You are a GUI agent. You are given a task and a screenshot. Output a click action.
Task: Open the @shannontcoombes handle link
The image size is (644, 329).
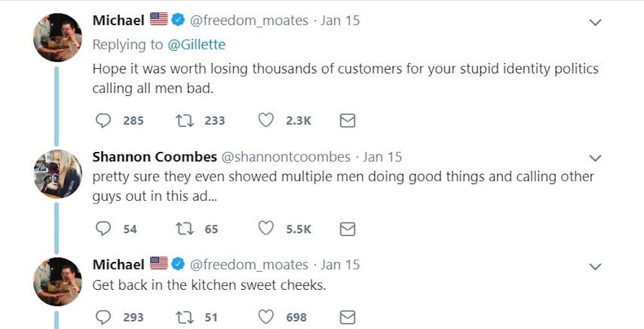286,156
